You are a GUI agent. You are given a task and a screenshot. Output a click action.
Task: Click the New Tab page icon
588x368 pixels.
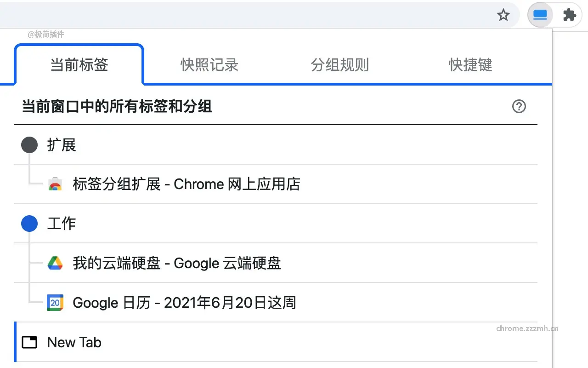tap(29, 342)
